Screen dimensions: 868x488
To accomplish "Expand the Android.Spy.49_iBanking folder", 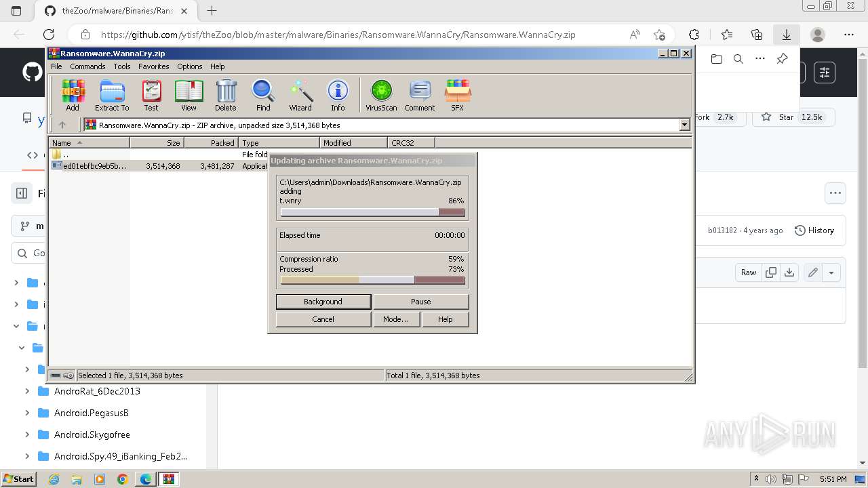I will (x=27, y=456).
